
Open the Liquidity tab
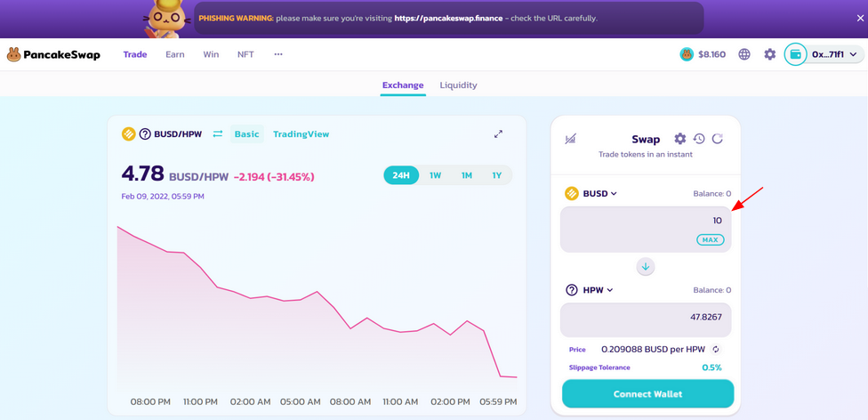pyautogui.click(x=458, y=85)
